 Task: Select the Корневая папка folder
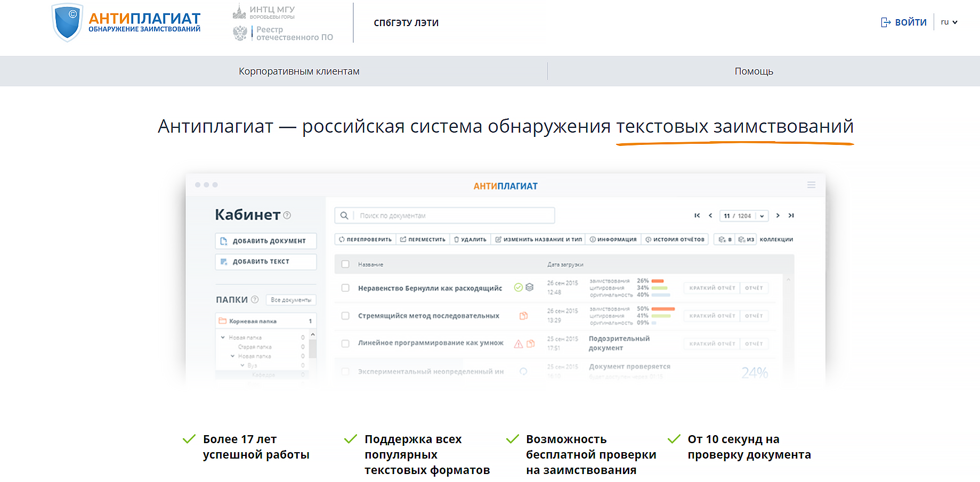[x=265, y=321]
